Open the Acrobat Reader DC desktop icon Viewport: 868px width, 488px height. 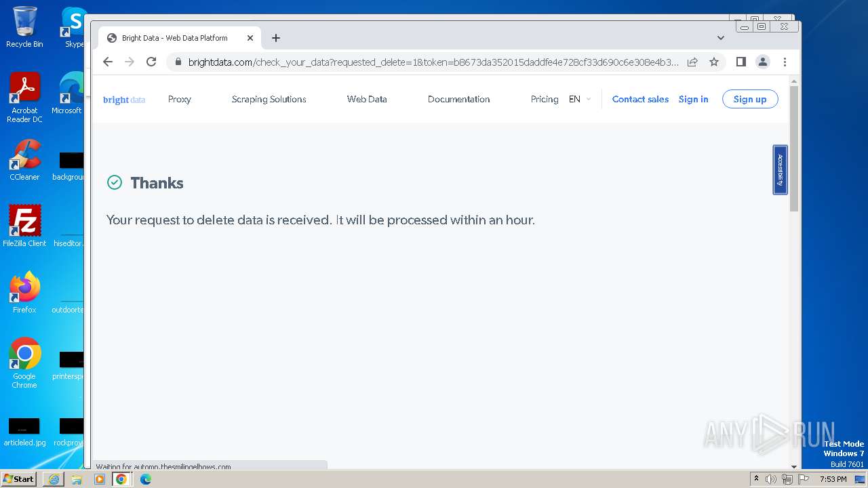24,98
